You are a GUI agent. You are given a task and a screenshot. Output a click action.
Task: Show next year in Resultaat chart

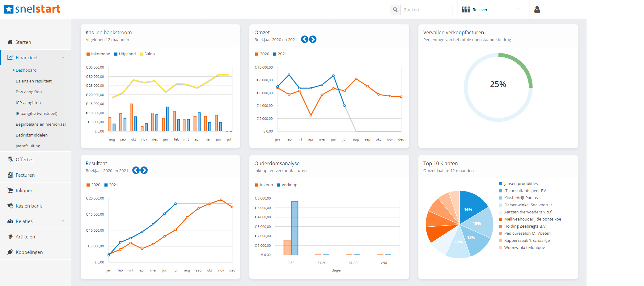(144, 170)
